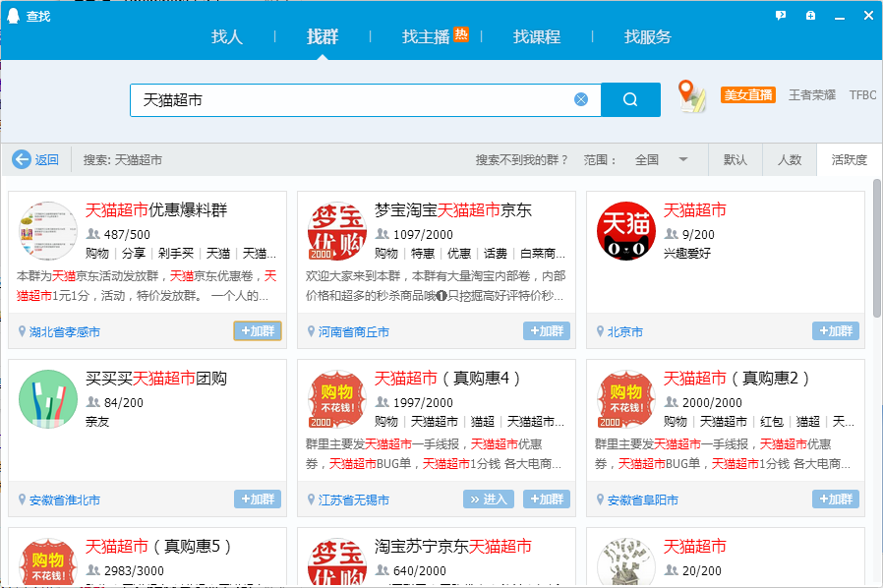Viewport: 883px width, 588px height.
Task: Join 天猫超市优惠爆料群 with +加群
Action: point(258,331)
